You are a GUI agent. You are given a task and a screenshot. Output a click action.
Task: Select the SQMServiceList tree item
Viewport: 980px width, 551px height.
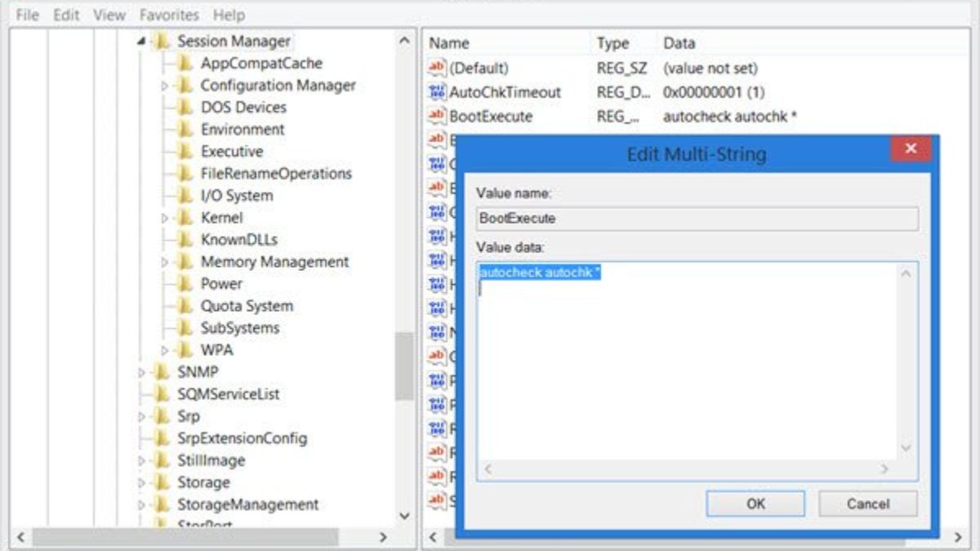point(228,394)
